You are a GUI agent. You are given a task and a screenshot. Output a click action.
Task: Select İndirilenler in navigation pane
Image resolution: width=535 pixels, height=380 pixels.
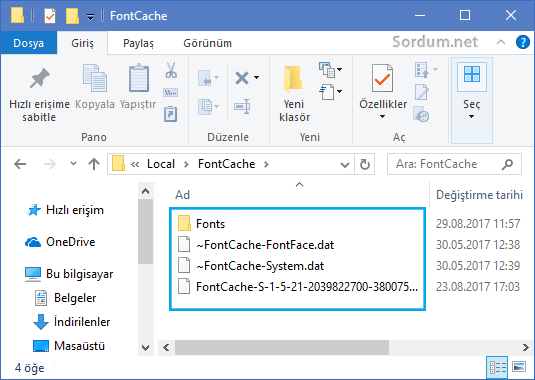coord(82,322)
